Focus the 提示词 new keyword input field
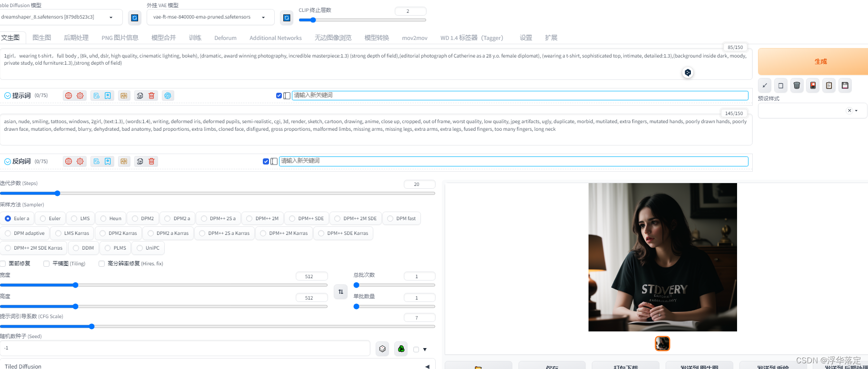Screen dimensions: 868x369 coord(520,96)
